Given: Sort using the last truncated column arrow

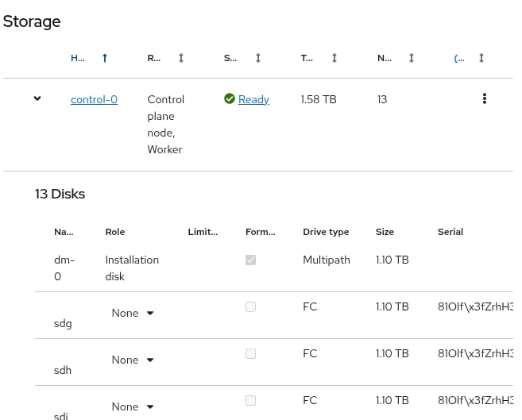Looking at the screenshot, I should tap(481, 58).
